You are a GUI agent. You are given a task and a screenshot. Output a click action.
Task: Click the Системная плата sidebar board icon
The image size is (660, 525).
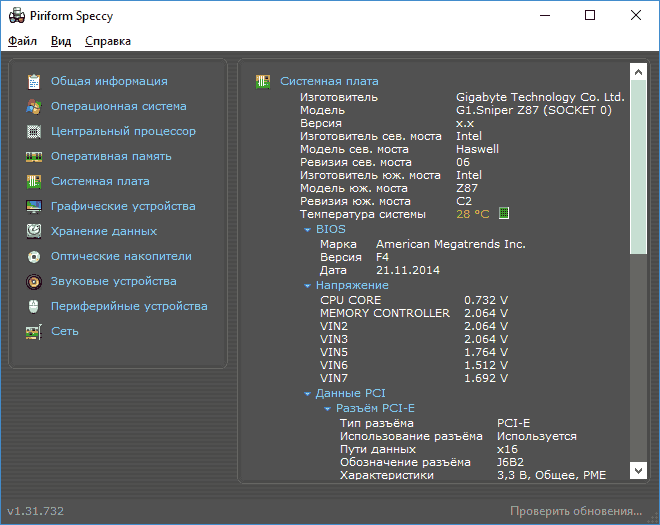pyautogui.click(x=34, y=181)
